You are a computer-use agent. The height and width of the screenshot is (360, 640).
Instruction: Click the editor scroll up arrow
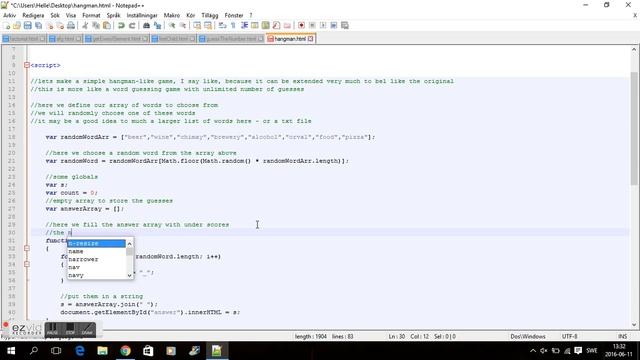coord(634,49)
